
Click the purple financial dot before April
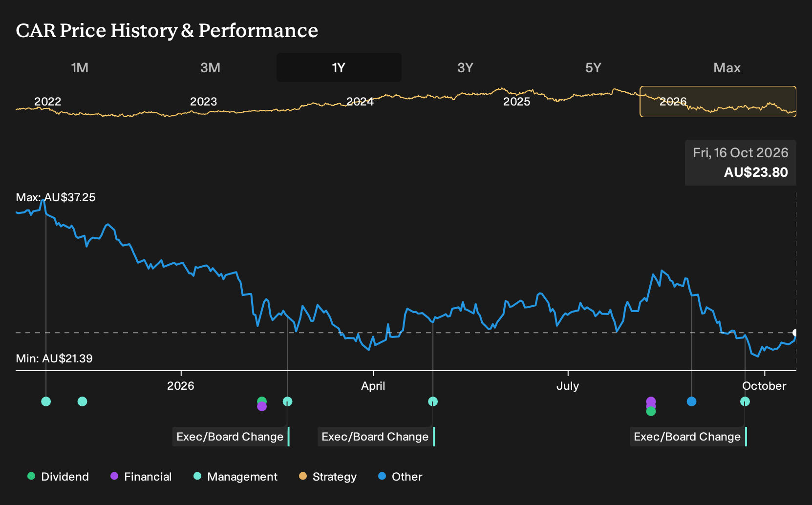click(x=262, y=406)
